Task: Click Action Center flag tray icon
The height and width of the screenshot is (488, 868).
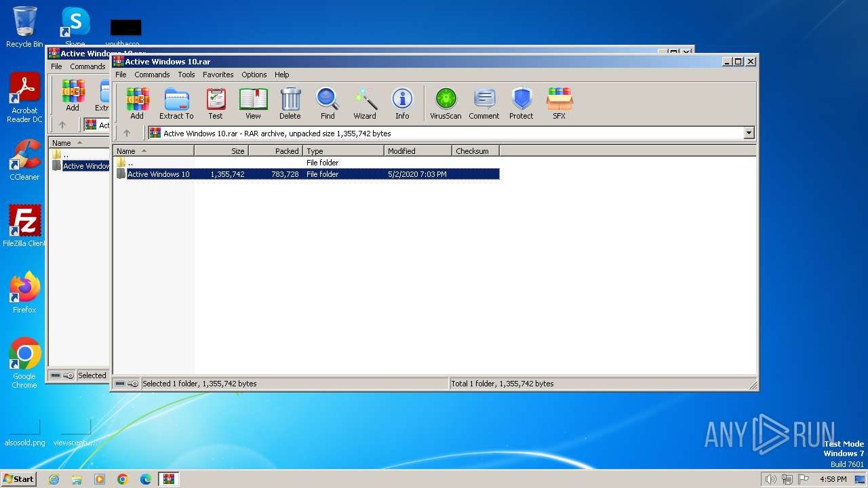Action: pos(804,479)
